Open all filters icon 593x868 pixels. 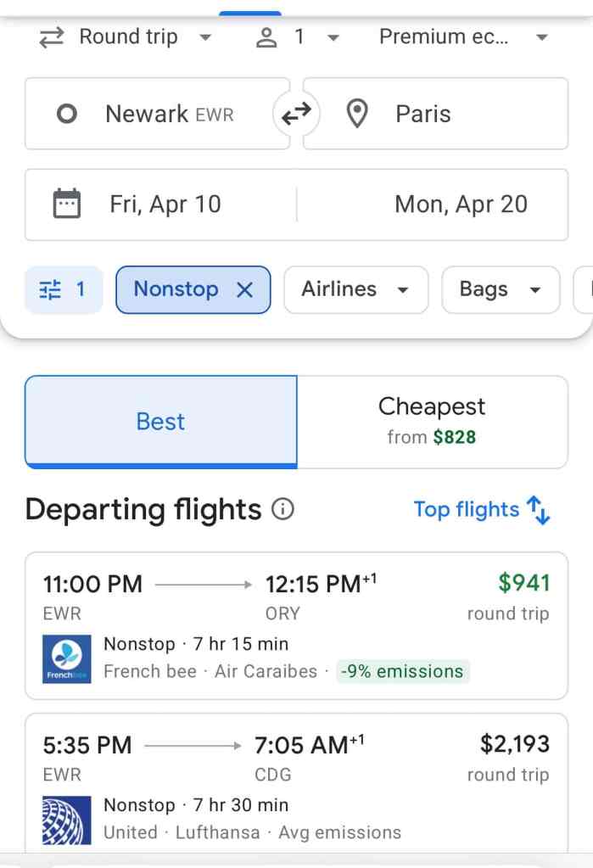(63, 289)
